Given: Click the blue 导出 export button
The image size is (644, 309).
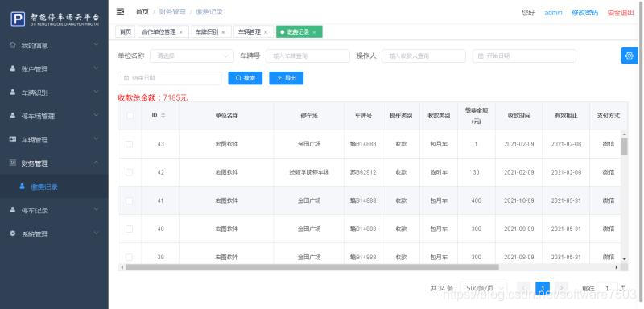Looking at the screenshot, I should coord(287,78).
